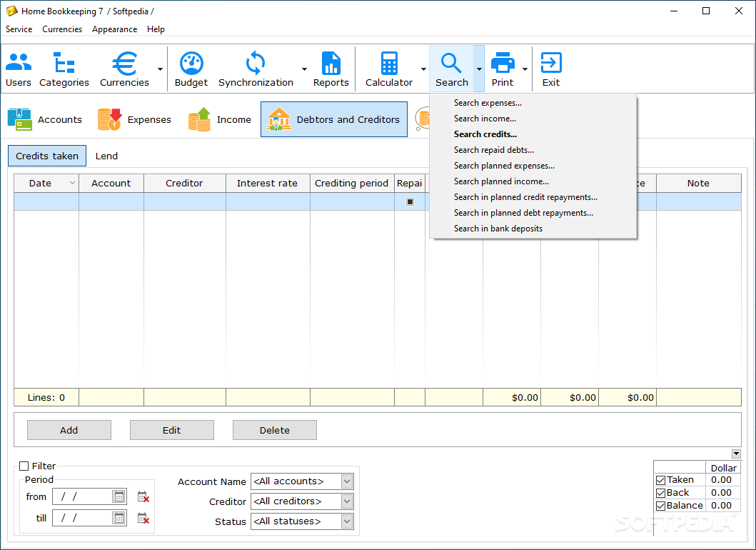Screen dimensions: 756x550
Task: Expand the Synchronization dropdown arrow
Action: pos(304,69)
